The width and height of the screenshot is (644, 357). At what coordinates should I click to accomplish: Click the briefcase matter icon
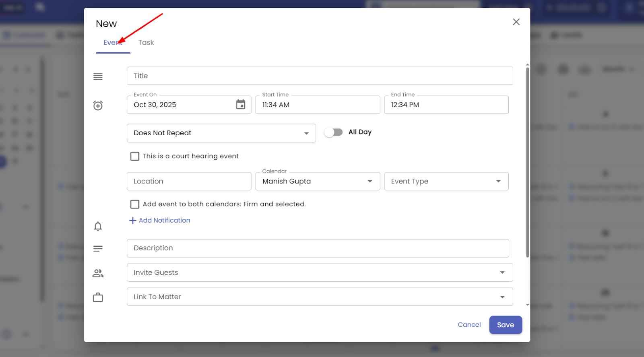(98, 297)
